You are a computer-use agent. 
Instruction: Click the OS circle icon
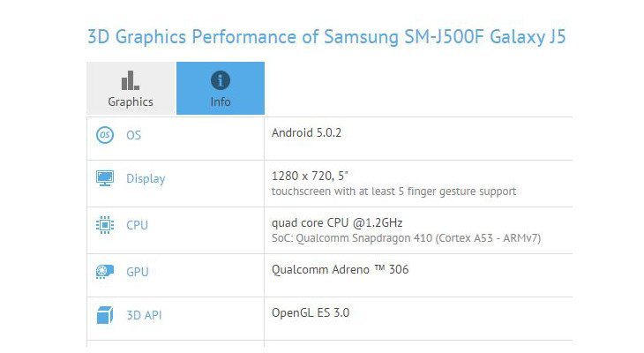tap(105, 135)
